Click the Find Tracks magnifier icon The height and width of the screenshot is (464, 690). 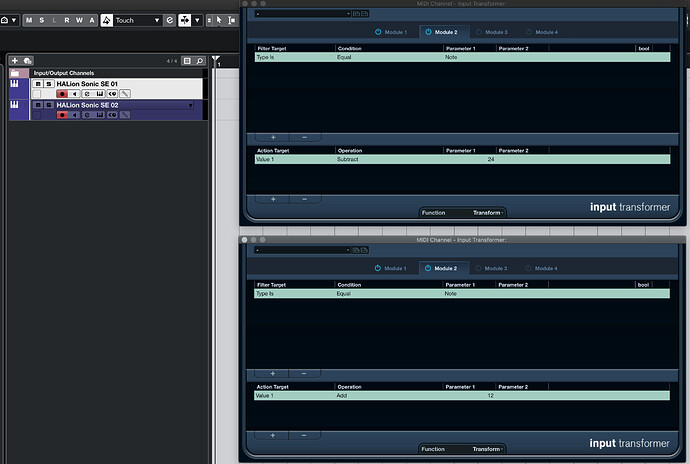point(200,61)
